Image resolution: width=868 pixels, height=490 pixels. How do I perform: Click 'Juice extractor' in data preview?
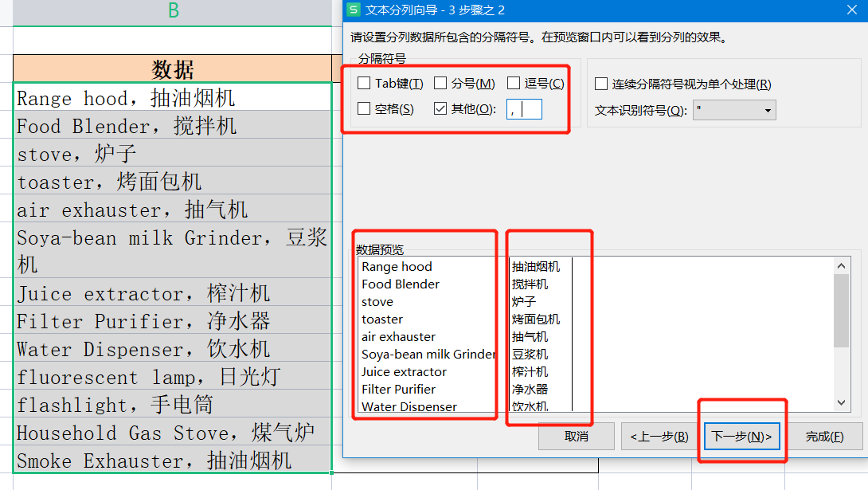pyautogui.click(x=404, y=371)
